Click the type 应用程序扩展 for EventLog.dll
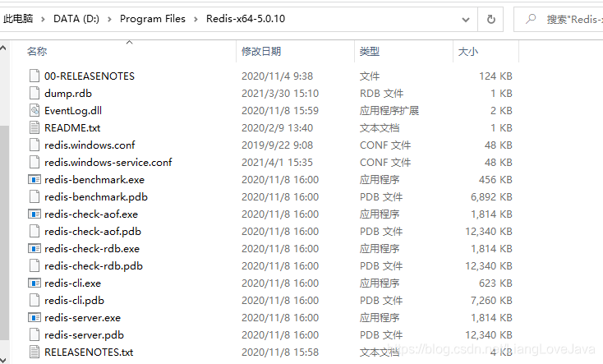This screenshot has width=603, height=364. (x=389, y=110)
